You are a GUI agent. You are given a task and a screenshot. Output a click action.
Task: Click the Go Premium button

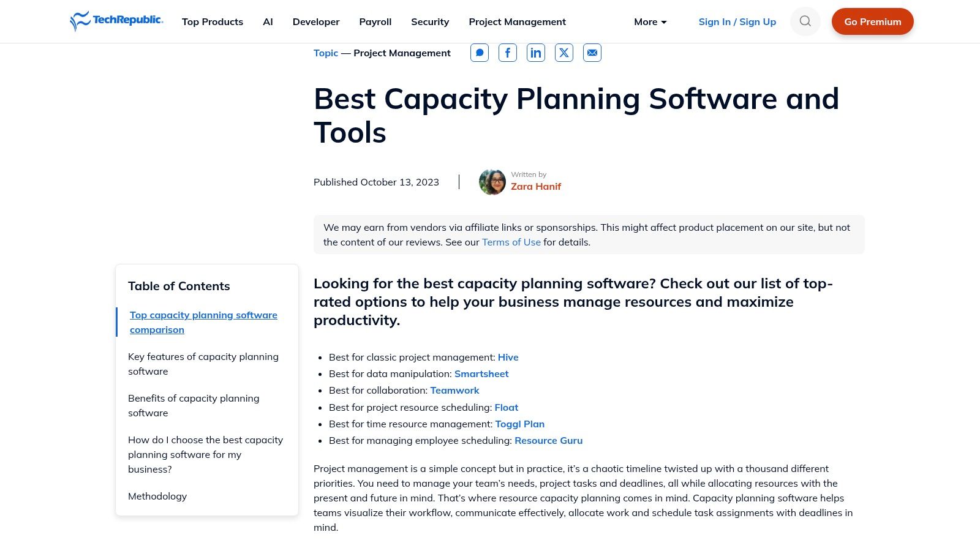point(873,21)
